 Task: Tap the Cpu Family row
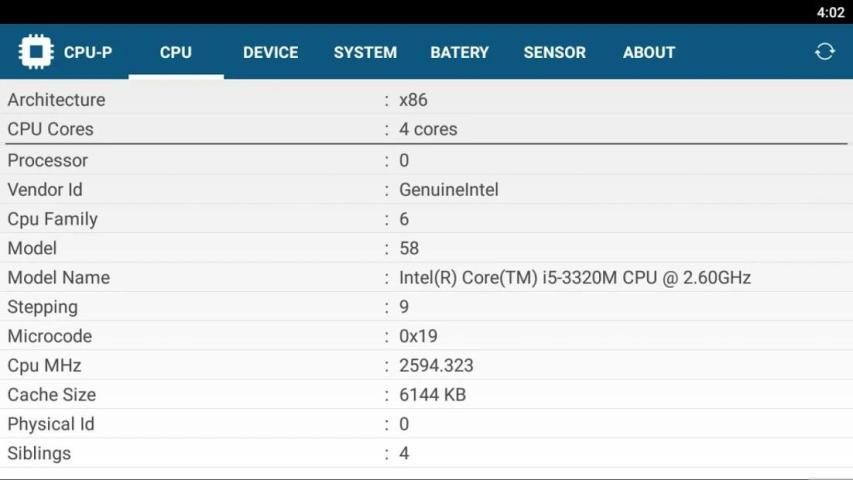pyautogui.click(x=426, y=219)
